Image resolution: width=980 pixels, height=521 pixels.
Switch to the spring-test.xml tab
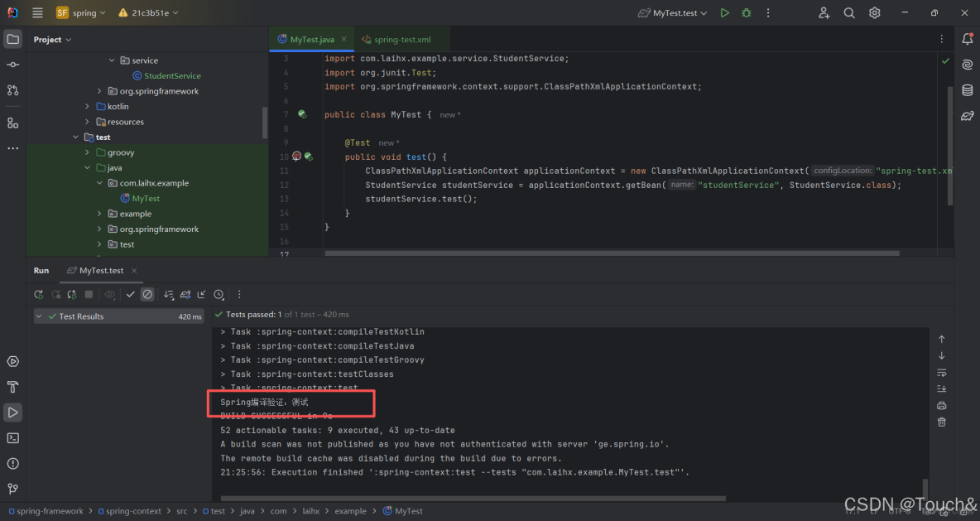(x=402, y=39)
